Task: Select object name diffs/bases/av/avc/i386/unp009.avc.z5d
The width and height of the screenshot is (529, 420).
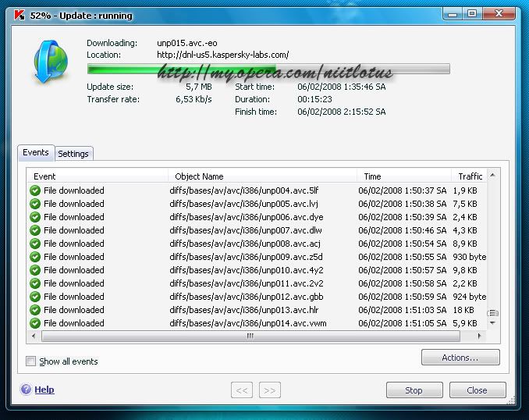Action: (x=246, y=257)
